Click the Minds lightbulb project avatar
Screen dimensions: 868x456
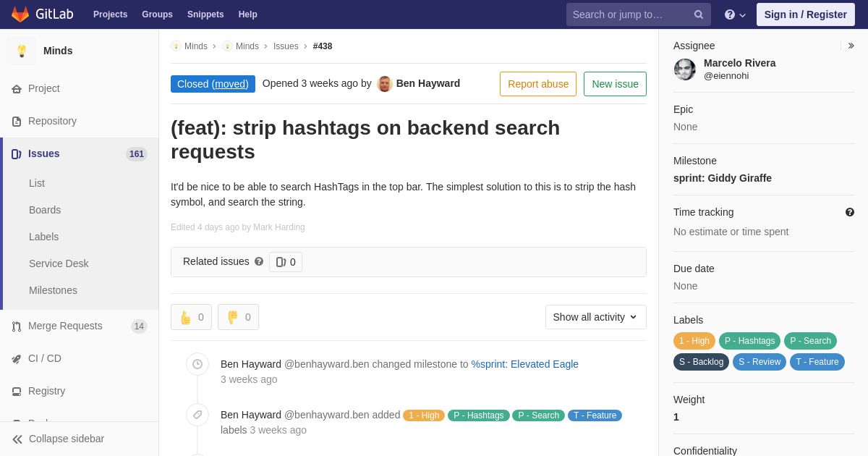click(x=22, y=51)
